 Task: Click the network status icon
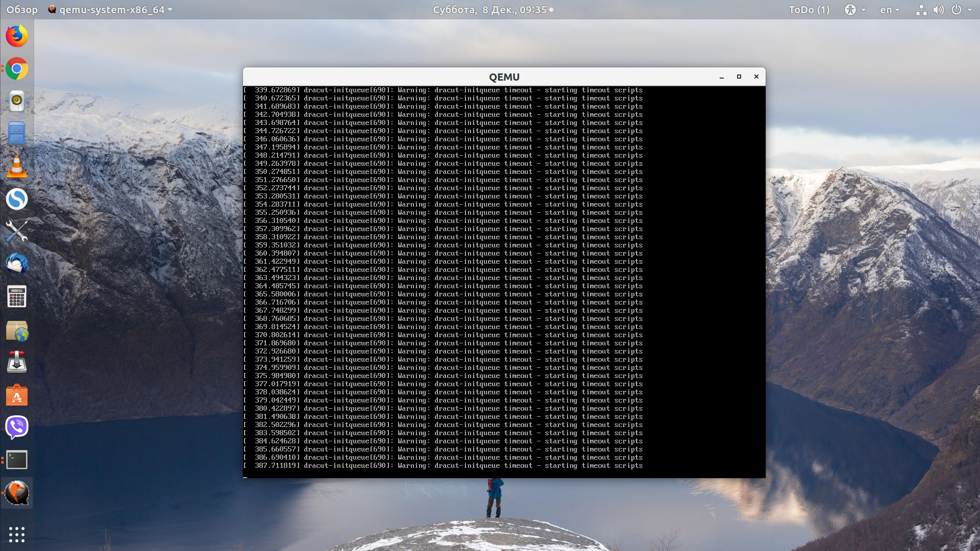921,10
